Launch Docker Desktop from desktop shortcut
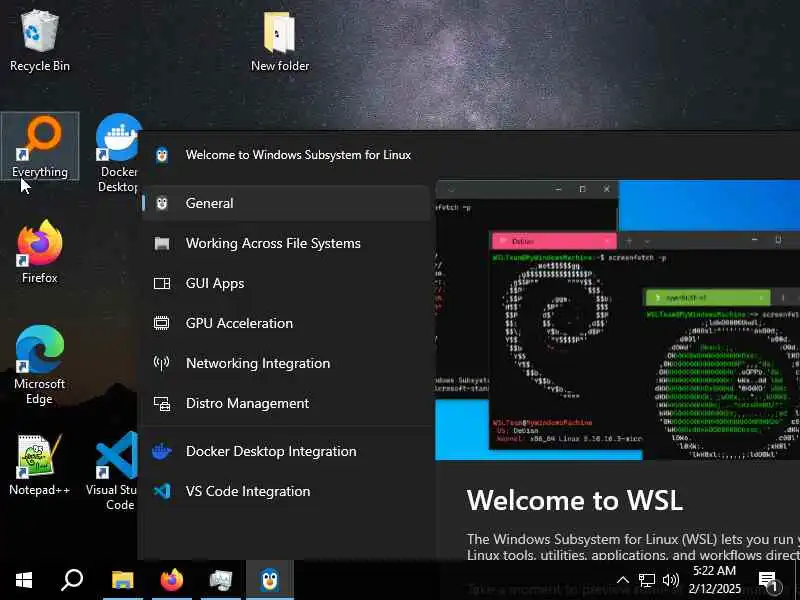This screenshot has height=600, width=800. (x=118, y=153)
